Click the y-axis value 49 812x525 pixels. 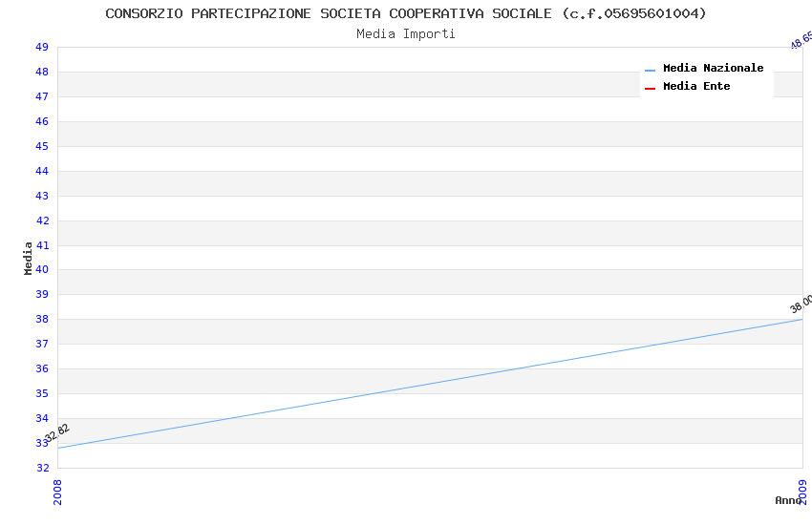(x=42, y=47)
